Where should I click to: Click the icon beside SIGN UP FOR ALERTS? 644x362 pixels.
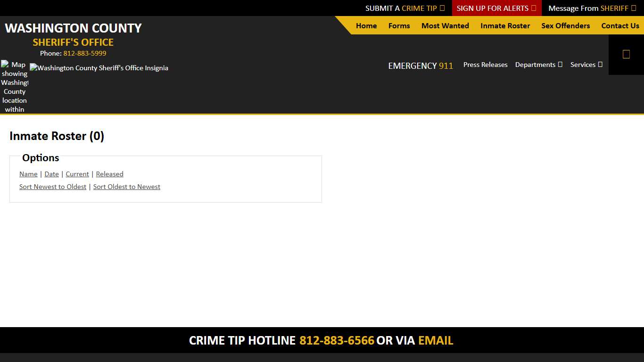coord(533,8)
